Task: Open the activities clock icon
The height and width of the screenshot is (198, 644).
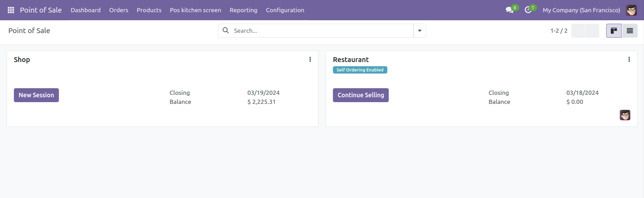Action: (528, 10)
